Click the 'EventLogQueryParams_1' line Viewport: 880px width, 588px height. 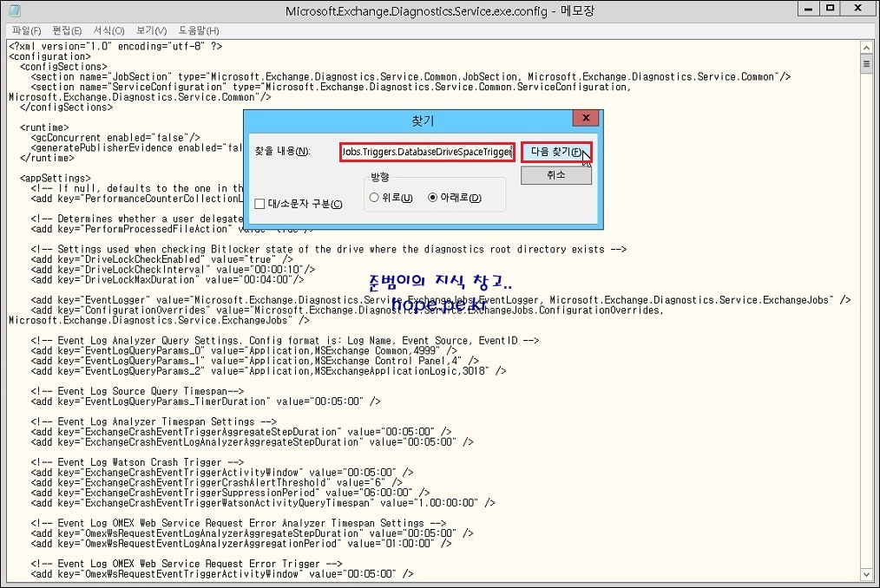pyautogui.click(x=255, y=361)
